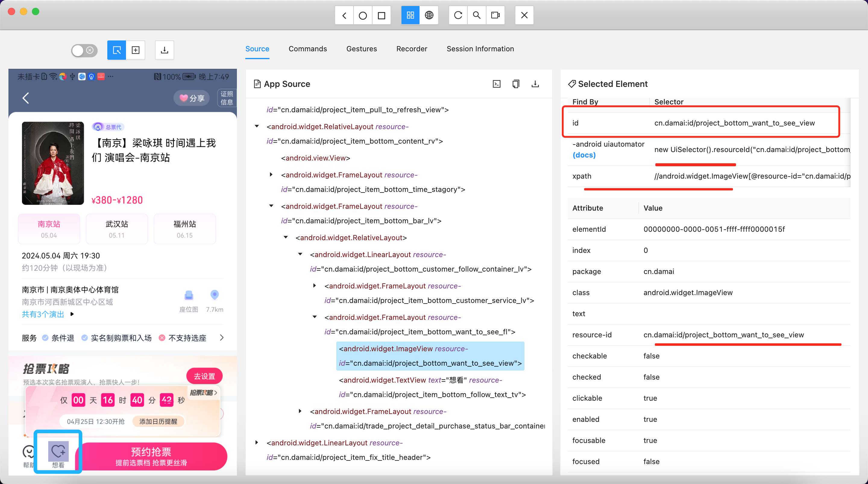The image size is (868, 484).
Task: Switch to Web/Hybrid app mode globe icon
Action: [x=429, y=15]
